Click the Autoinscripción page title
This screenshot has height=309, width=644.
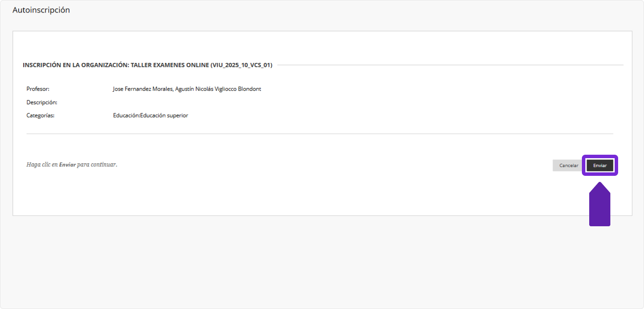tap(41, 10)
